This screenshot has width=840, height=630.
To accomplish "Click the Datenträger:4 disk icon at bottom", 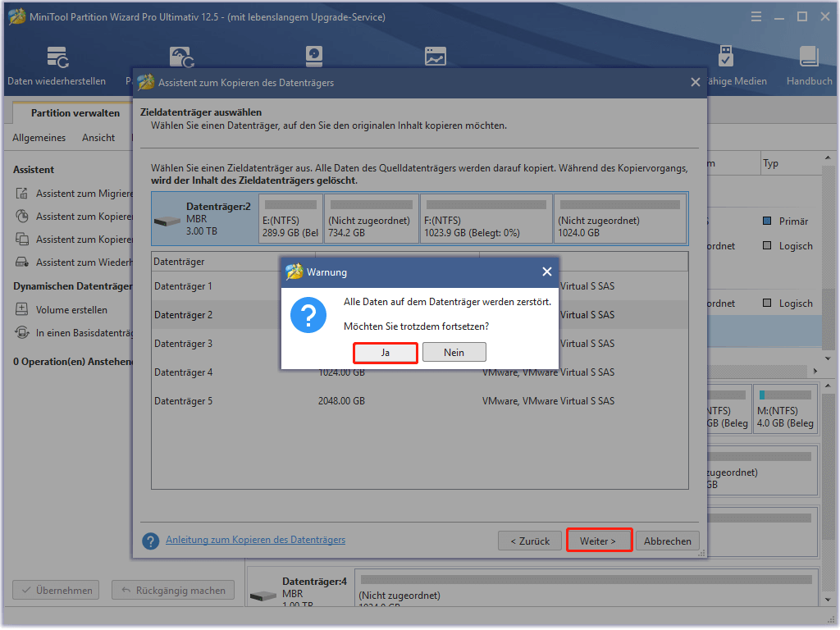I will [x=263, y=596].
